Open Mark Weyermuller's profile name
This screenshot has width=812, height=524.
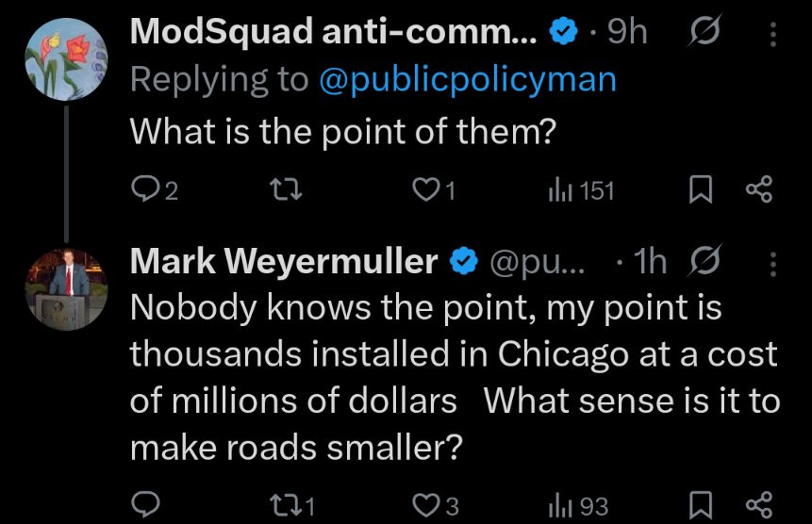[x=285, y=263]
